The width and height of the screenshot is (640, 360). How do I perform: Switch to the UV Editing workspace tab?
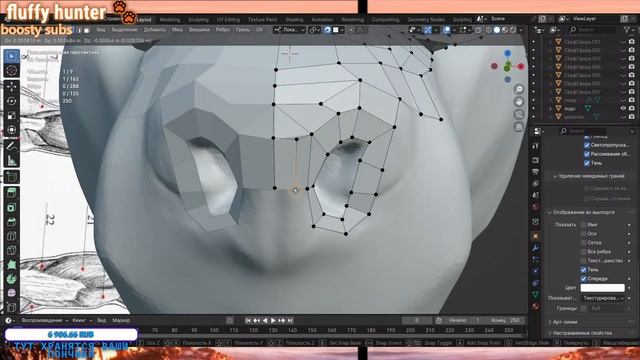click(x=228, y=20)
